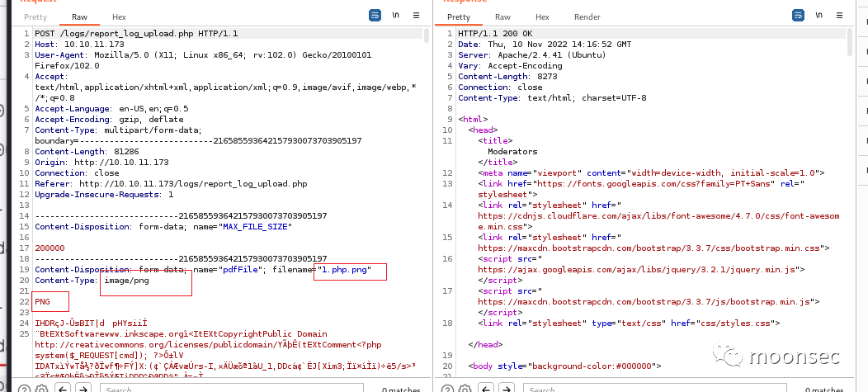The height and width of the screenshot is (392, 868).
Task: Click the jquery.min.js googleapis script URL
Action: click(637, 270)
